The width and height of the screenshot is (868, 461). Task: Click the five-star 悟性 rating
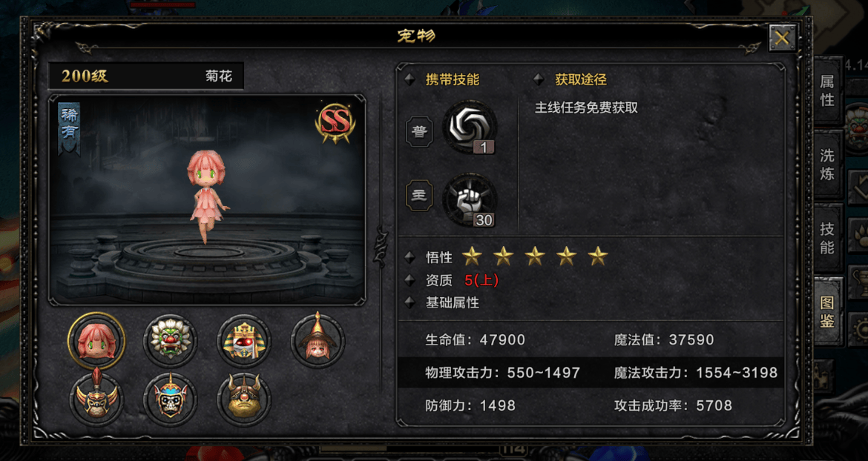[535, 256]
